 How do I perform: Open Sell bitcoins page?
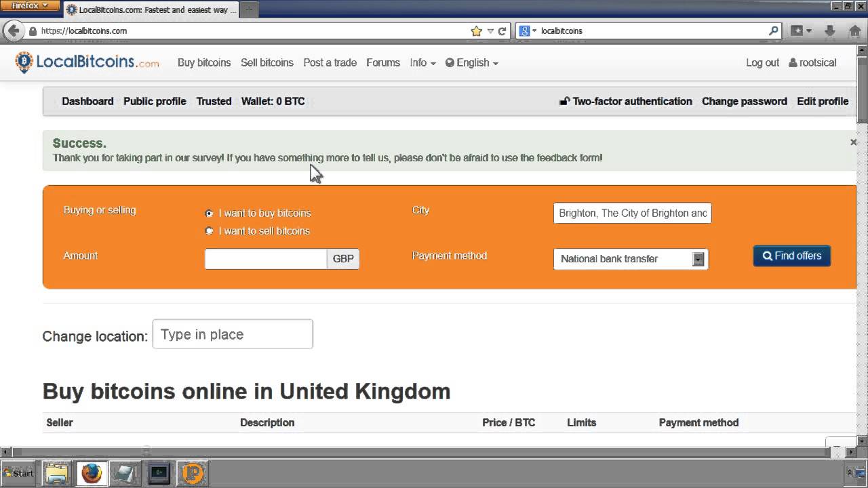[267, 62]
